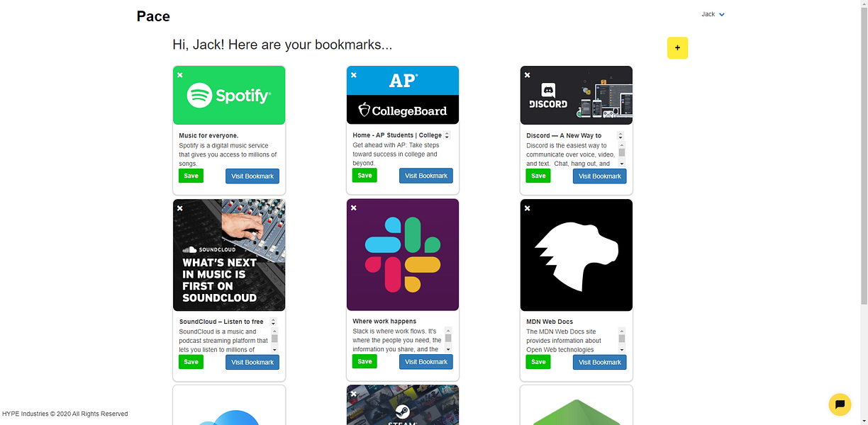Click the SoundCloud description paragraph
Image resolution: width=868 pixels, height=425 pixels.
coord(223,341)
